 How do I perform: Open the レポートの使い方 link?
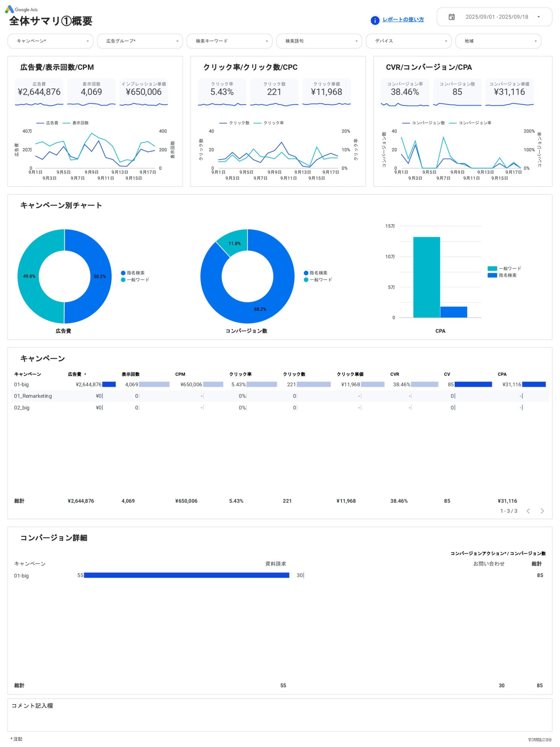click(403, 20)
